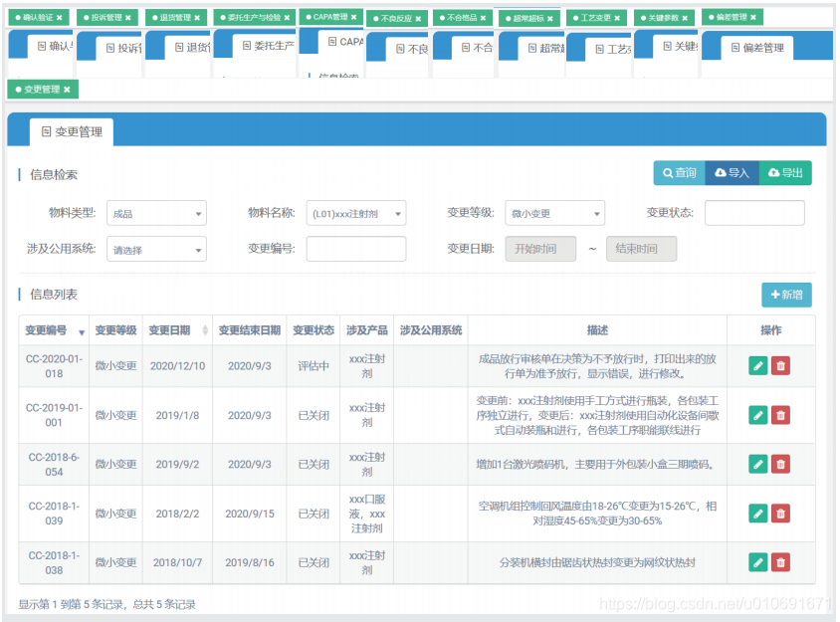
Task: Pick the 开始时间 start date field
Action: pos(540,249)
